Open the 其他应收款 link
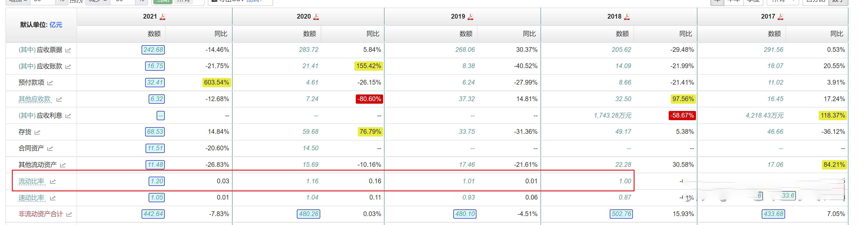868x225 pixels. pos(34,99)
